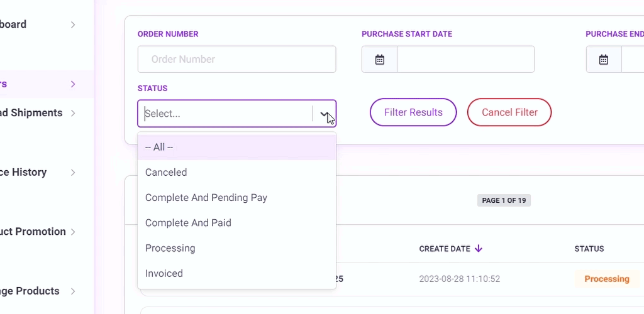This screenshot has height=314, width=644.
Task: Choose 'Processing' in the dropdown list
Action: (x=237, y=248)
